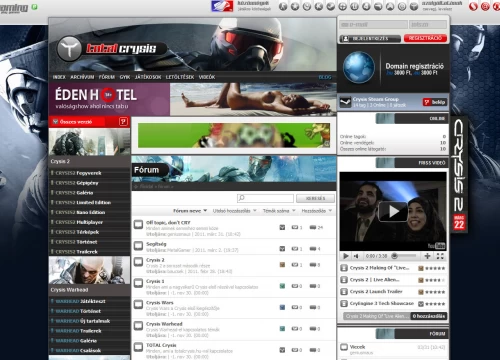Play the press video
Screen dimensions: 500x360
tap(346, 256)
